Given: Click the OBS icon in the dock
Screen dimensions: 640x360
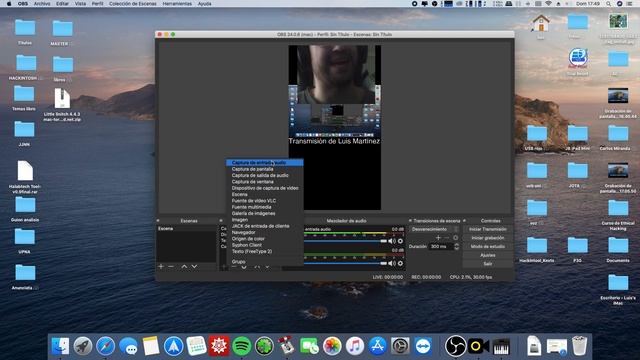Looking at the screenshot, I should (455, 346).
